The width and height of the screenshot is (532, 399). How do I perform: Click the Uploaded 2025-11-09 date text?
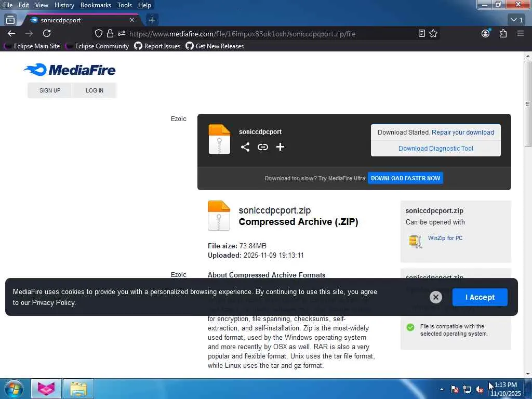[256, 256]
